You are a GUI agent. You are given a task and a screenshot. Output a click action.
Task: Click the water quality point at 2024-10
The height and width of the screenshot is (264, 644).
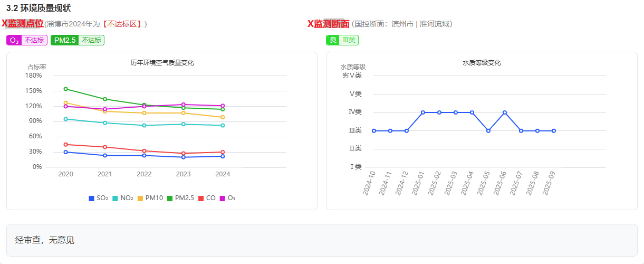[374, 131]
